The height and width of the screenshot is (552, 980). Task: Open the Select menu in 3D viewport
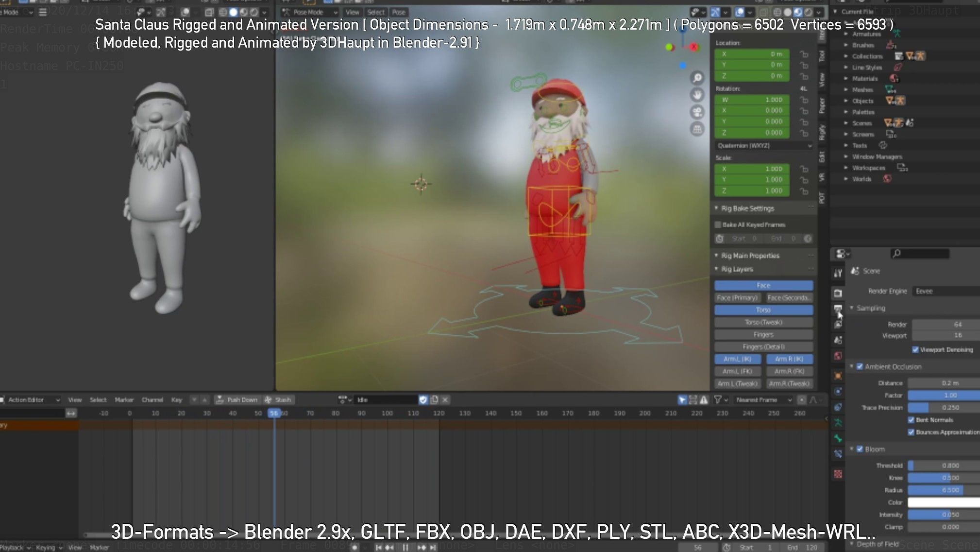coord(375,12)
